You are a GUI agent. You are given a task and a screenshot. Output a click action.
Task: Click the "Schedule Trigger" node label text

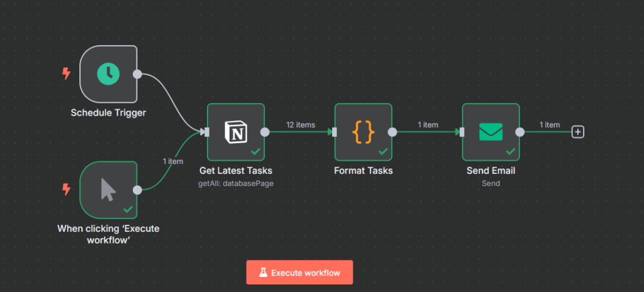pos(108,113)
